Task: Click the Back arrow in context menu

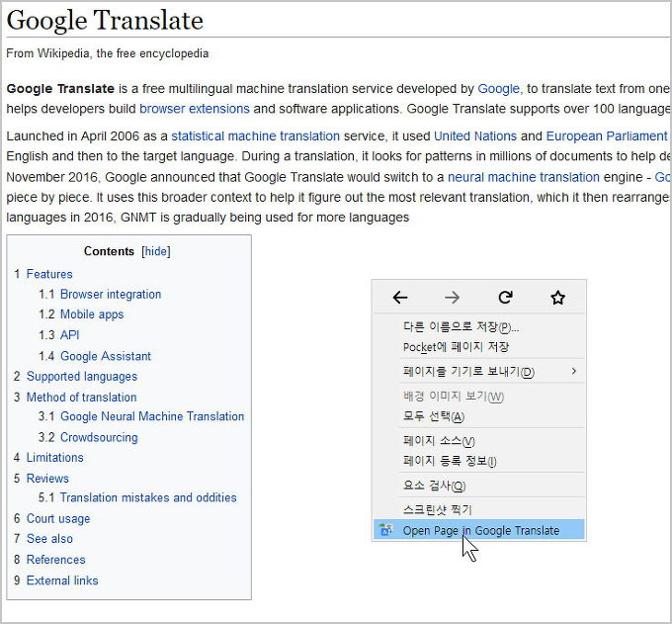Action: (400, 298)
